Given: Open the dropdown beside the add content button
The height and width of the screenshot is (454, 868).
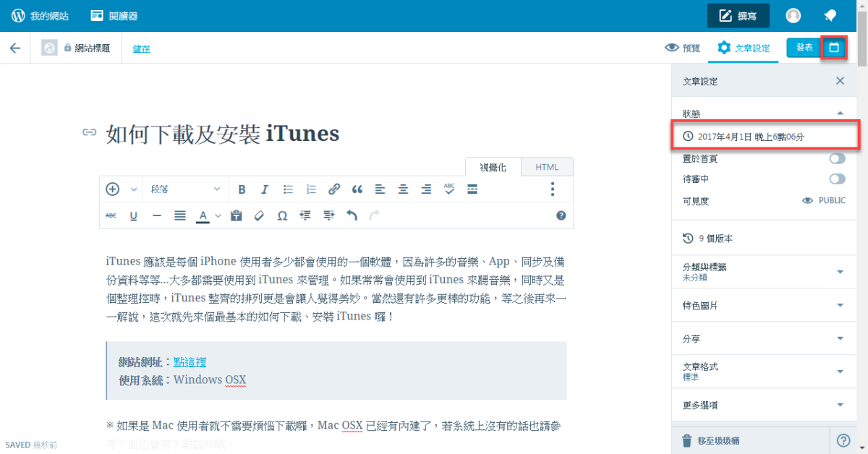Looking at the screenshot, I should pos(133,189).
